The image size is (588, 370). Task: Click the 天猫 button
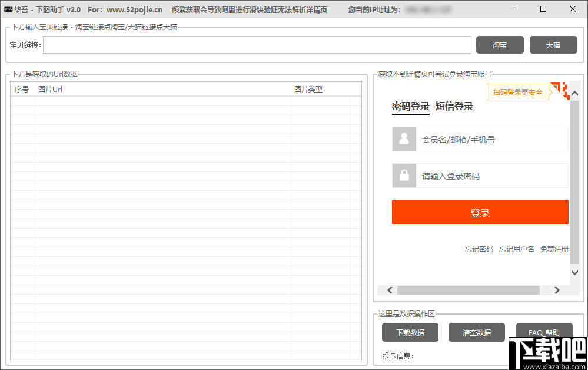(x=553, y=44)
